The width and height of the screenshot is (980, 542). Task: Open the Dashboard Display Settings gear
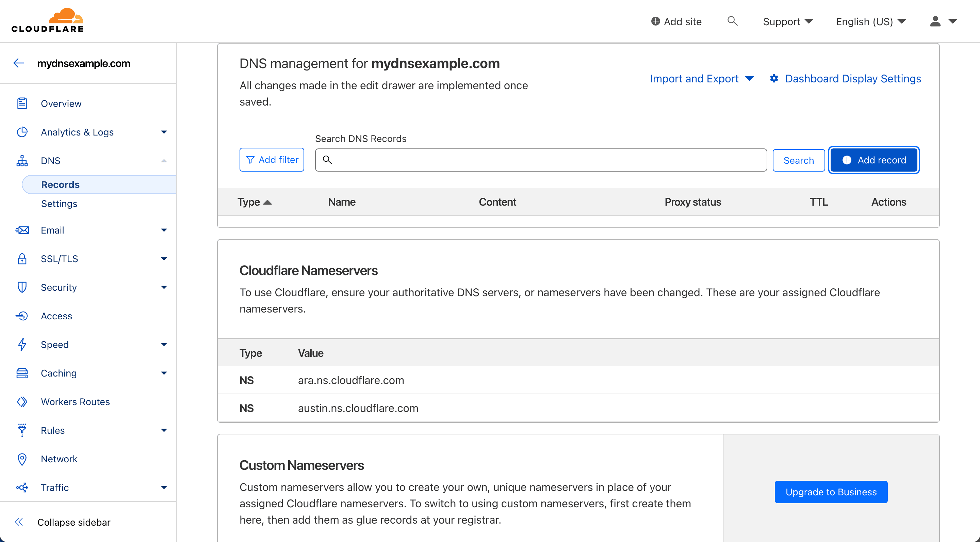(x=774, y=79)
